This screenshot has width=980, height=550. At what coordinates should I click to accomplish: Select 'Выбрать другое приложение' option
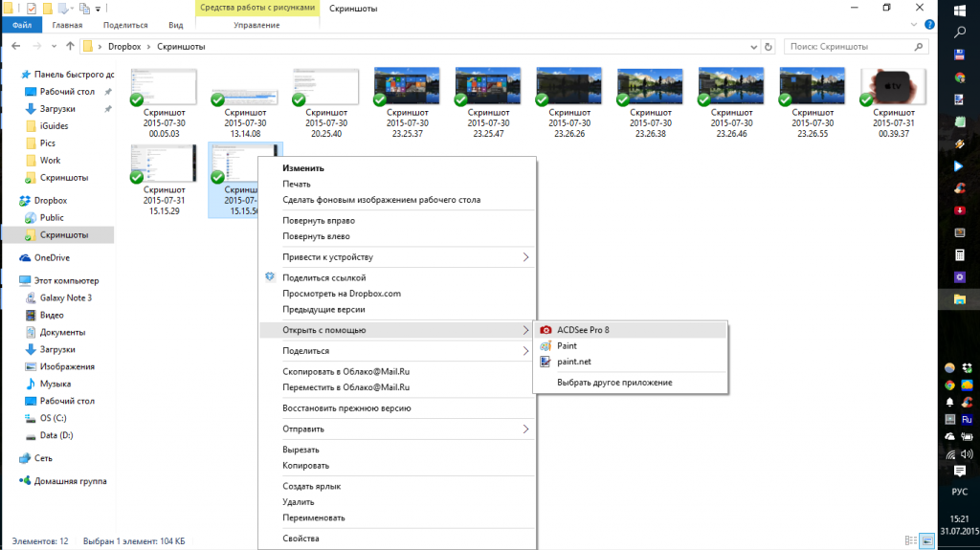[x=614, y=383]
